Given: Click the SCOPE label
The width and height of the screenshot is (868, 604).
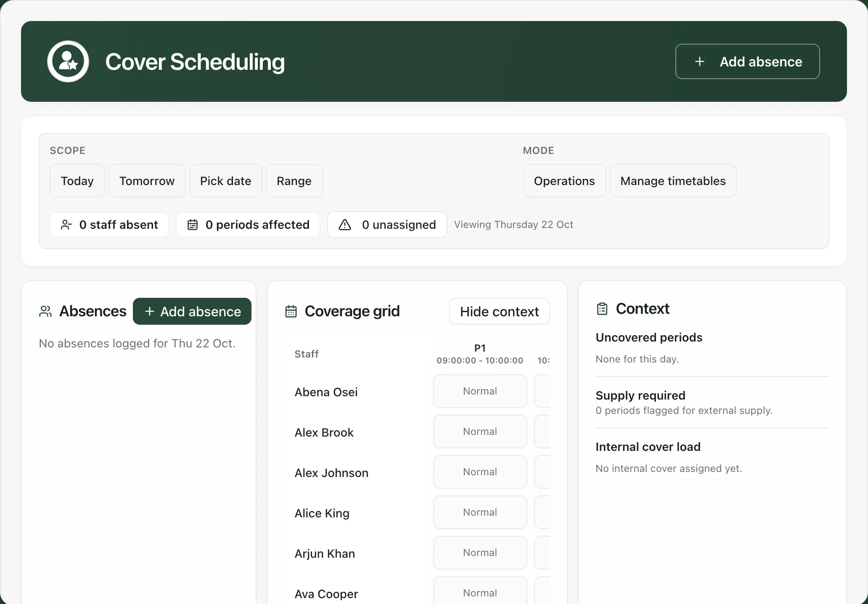Looking at the screenshot, I should click(x=68, y=151).
